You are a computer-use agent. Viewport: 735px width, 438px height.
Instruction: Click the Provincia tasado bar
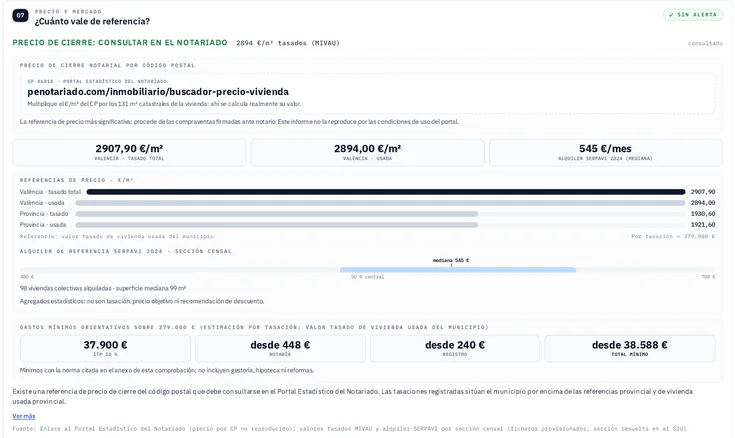(277, 214)
